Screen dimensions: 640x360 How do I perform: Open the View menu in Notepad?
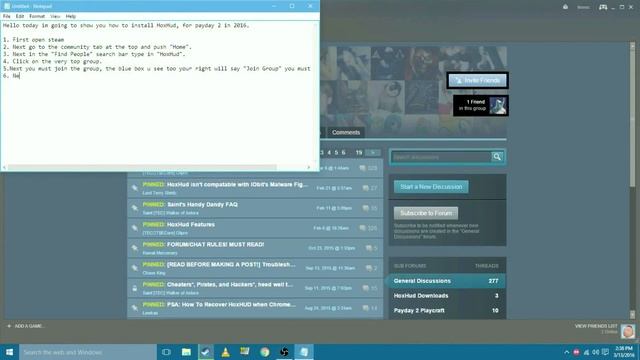click(x=55, y=16)
